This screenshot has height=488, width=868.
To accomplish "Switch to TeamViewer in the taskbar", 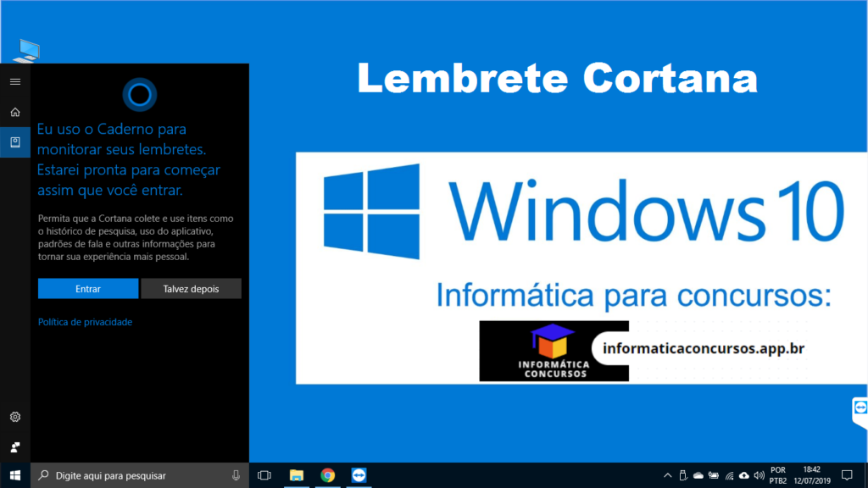I will (x=359, y=475).
